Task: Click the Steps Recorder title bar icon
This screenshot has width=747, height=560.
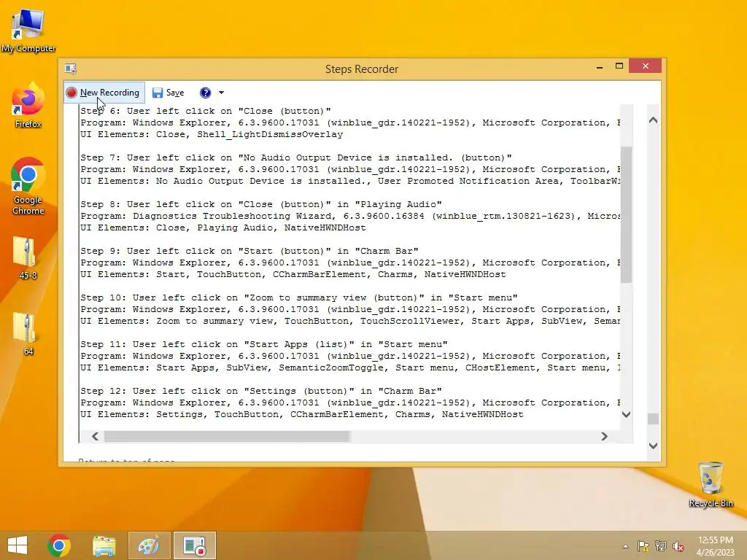Action: tap(71, 69)
